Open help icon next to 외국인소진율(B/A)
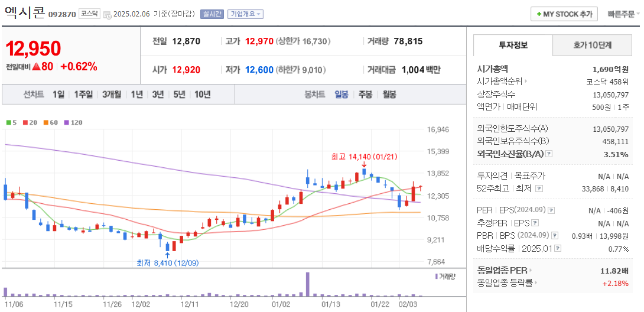Viewport: 644px width, 312px height. point(549,154)
